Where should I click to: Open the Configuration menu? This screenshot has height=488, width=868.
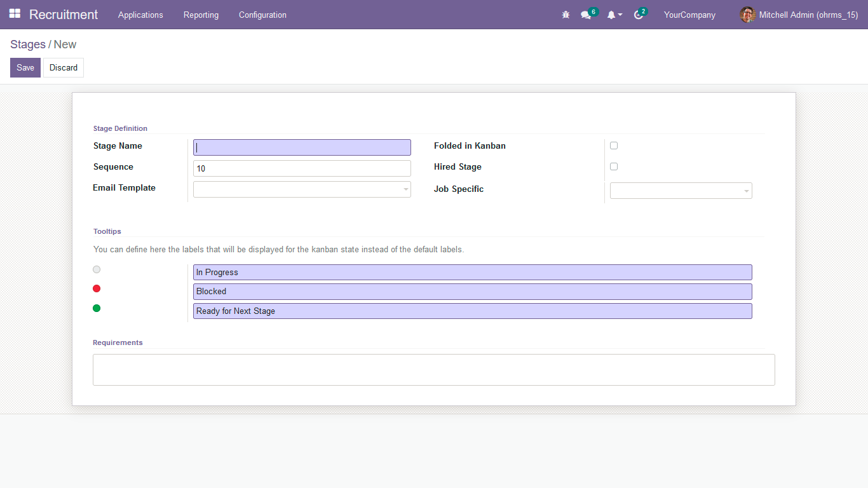262,15
